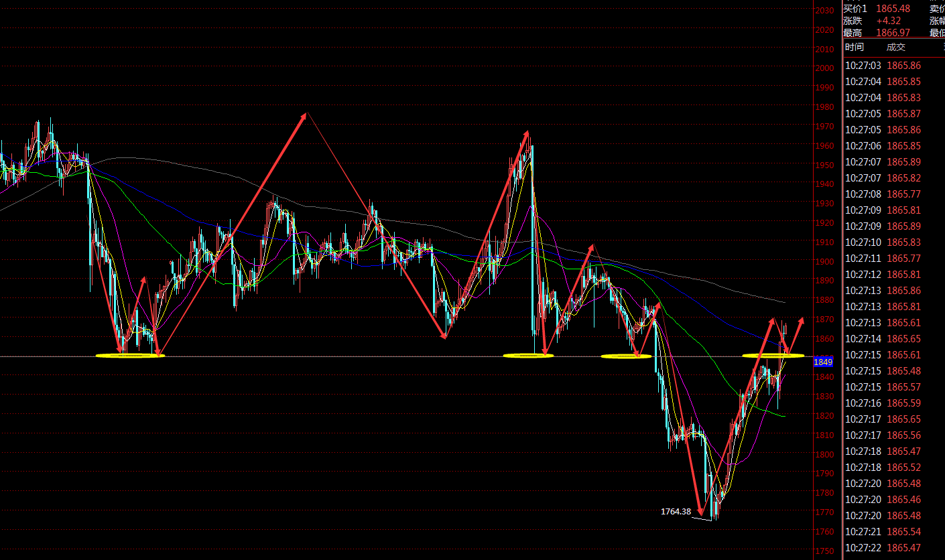This screenshot has width=945, height=560.
Task: Select the 10:27:03 tick row
Action: click(x=893, y=66)
